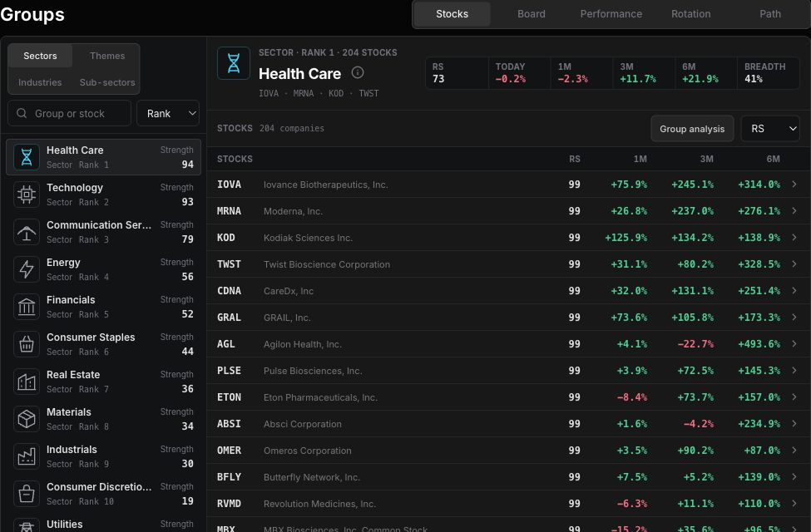Expand the MRNA row chevron
This screenshot has height=532, width=811.
pos(794,210)
